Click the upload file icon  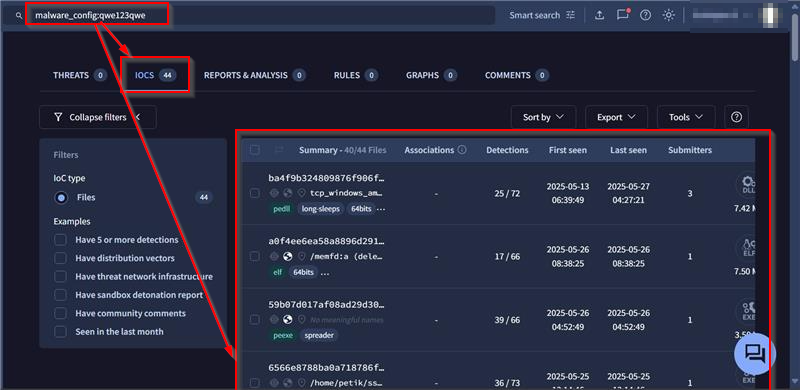[x=599, y=15]
